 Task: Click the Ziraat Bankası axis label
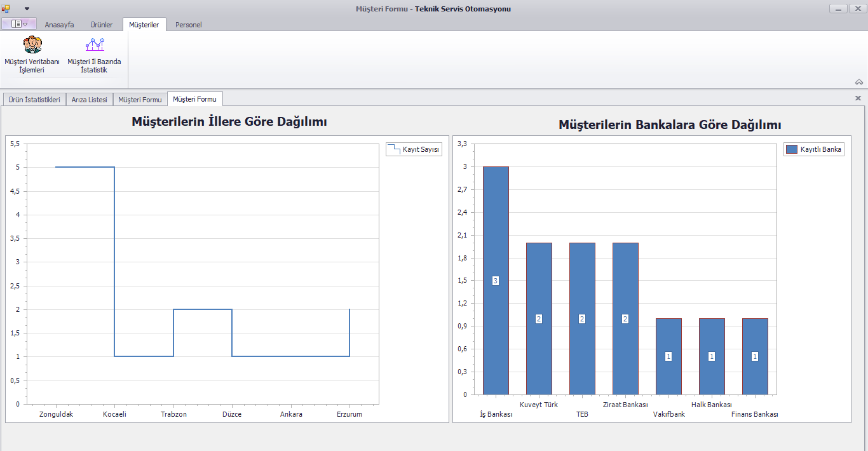point(625,405)
